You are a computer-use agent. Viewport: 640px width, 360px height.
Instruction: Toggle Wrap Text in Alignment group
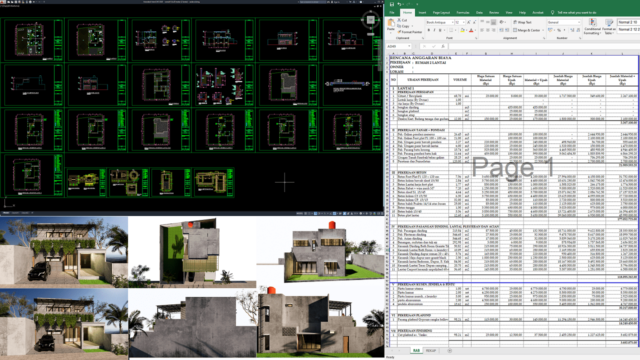tap(522, 22)
